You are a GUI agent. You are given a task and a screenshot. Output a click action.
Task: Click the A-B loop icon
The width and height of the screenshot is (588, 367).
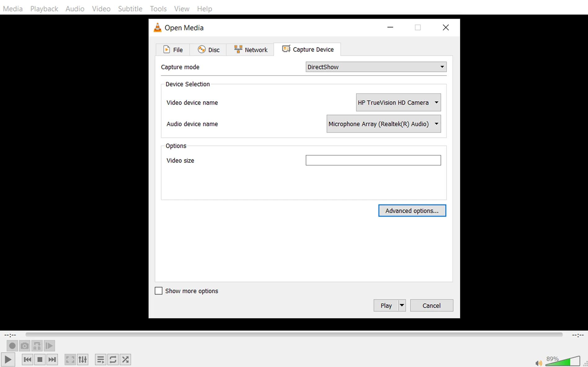[x=37, y=346]
